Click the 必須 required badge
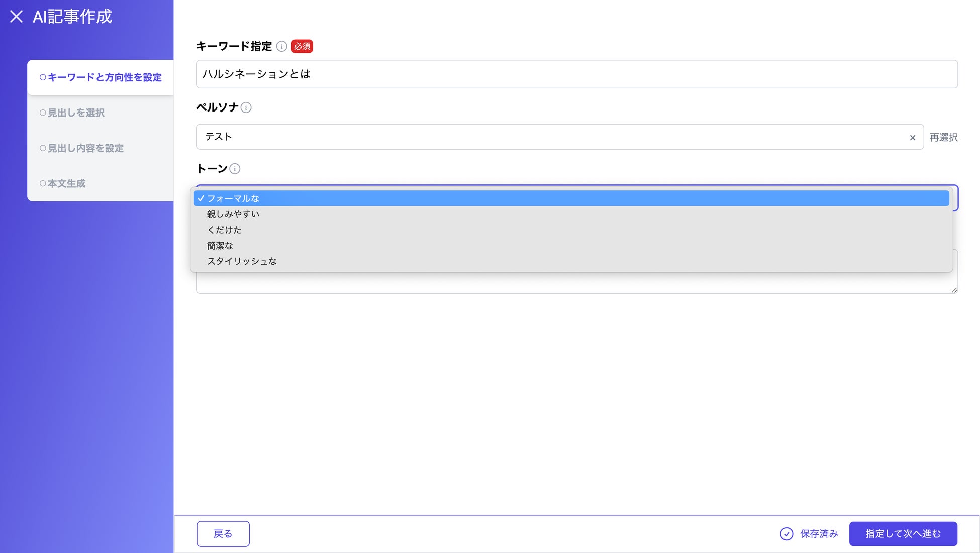 coord(302,46)
